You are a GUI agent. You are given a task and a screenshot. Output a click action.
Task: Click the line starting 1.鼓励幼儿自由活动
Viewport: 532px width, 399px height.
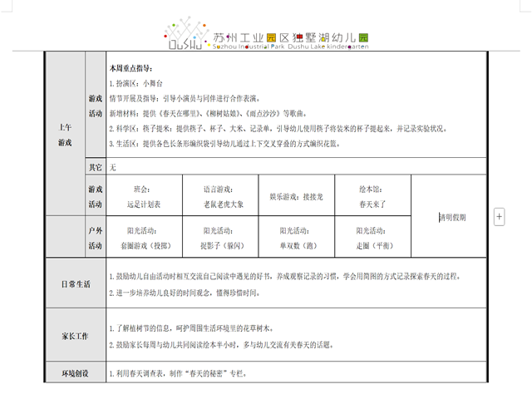click(x=285, y=276)
